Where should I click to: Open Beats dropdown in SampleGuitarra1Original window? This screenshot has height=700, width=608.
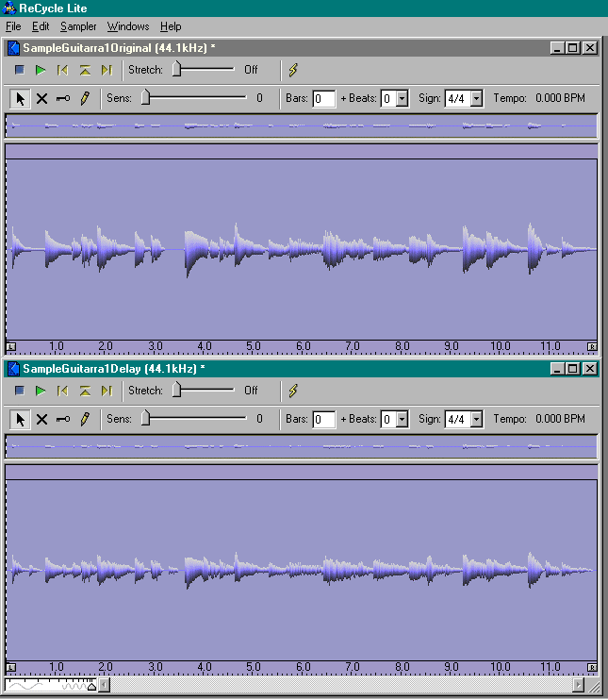402,99
